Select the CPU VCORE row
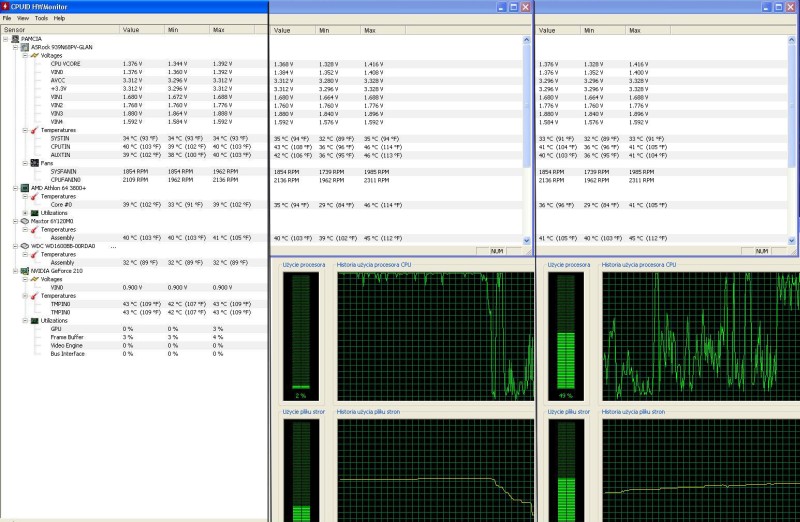This screenshot has width=800, height=522. [134, 64]
